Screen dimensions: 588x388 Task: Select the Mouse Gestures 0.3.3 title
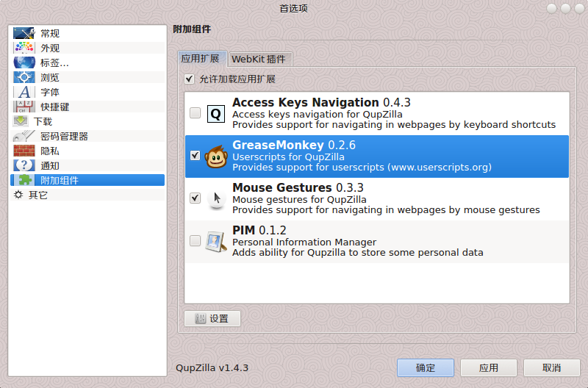pos(298,187)
